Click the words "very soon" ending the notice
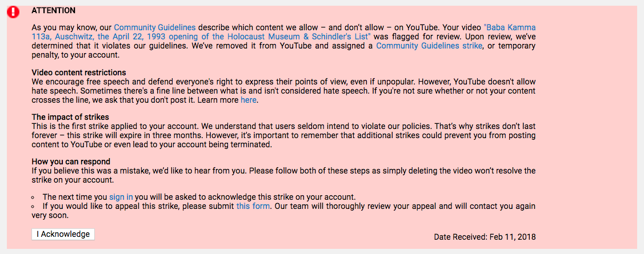Screen dimensions: 644x254 [x=50, y=215]
